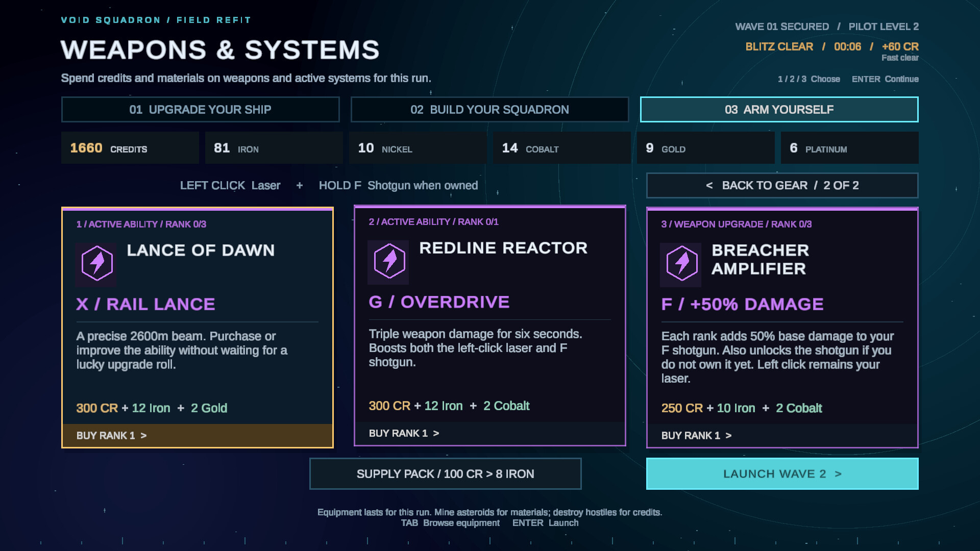
Task: Click the ENTER Launch hint at bottom
Action: coord(546,523)
